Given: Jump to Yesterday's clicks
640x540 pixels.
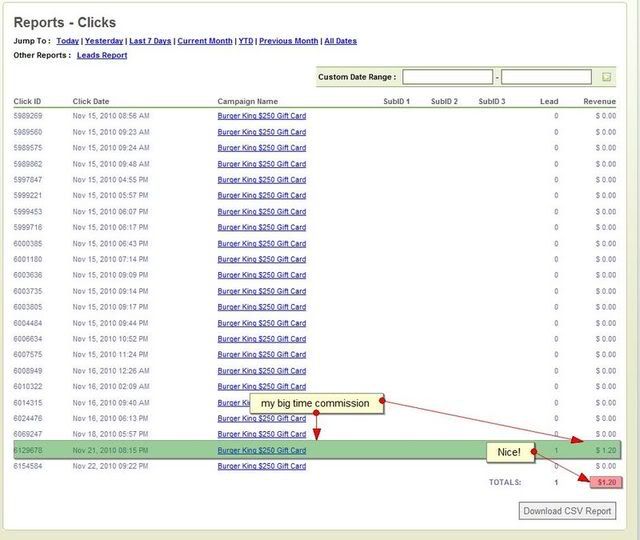Looking at the screenshot, I should pyautogui.click(x=104, y=41).
